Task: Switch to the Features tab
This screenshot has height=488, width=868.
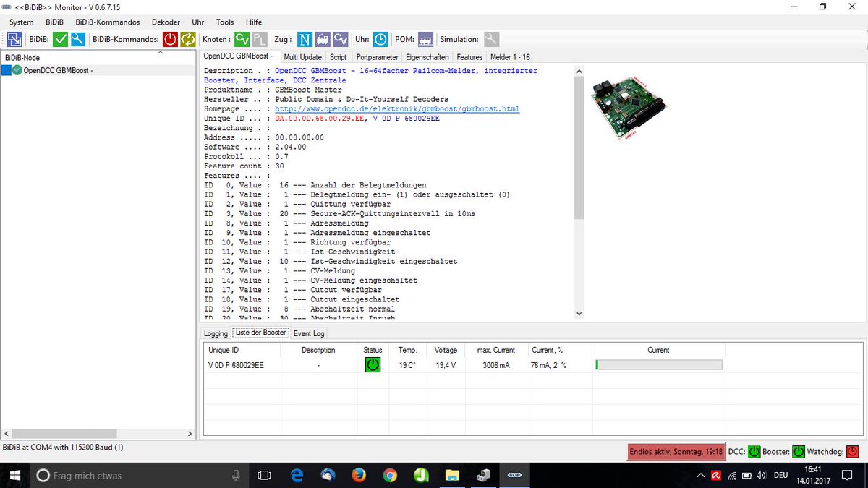Action: [x=469, y=56]
